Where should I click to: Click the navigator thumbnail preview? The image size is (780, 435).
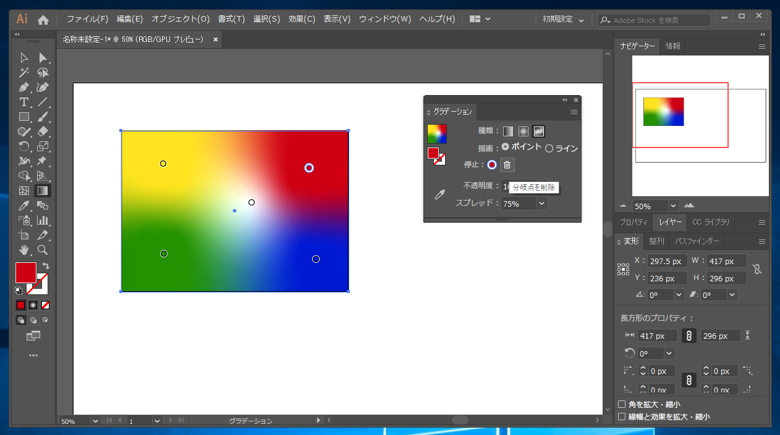pos(663,111)
